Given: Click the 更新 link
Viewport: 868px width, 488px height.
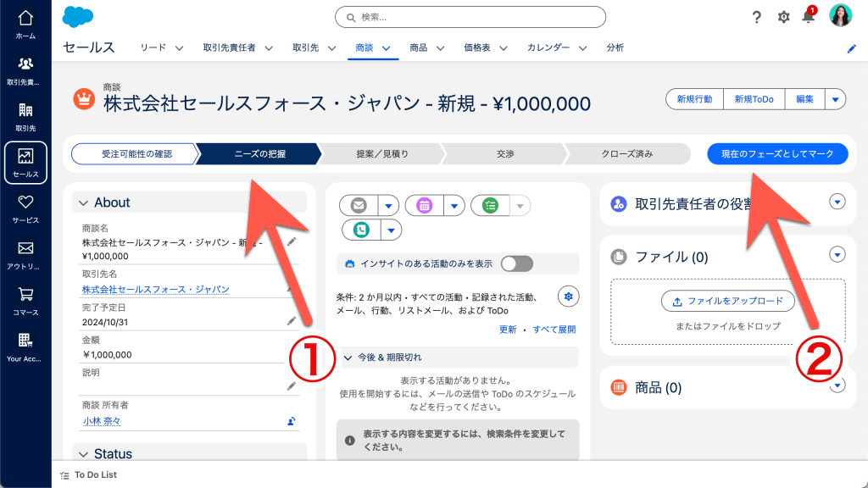Looking at the screenshot, I should click(508, 330).
